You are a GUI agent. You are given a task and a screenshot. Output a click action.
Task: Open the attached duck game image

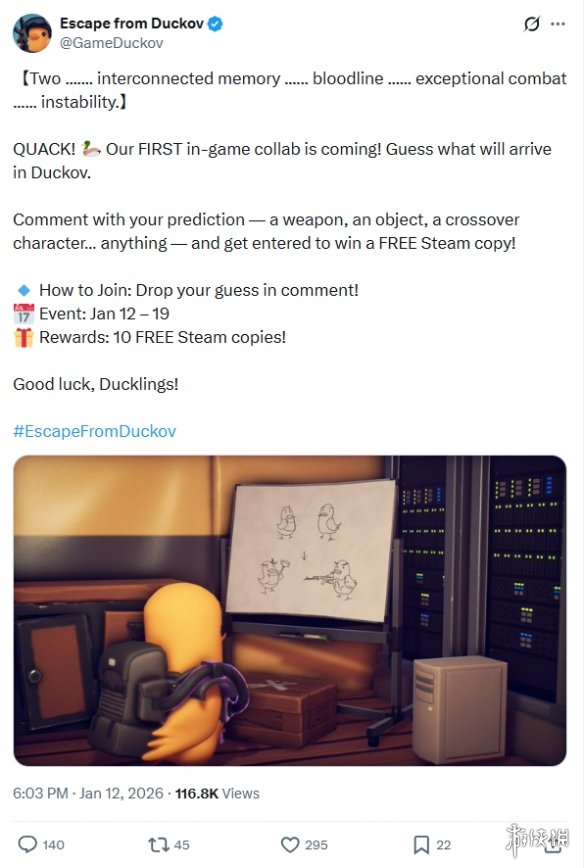(290, 611)
